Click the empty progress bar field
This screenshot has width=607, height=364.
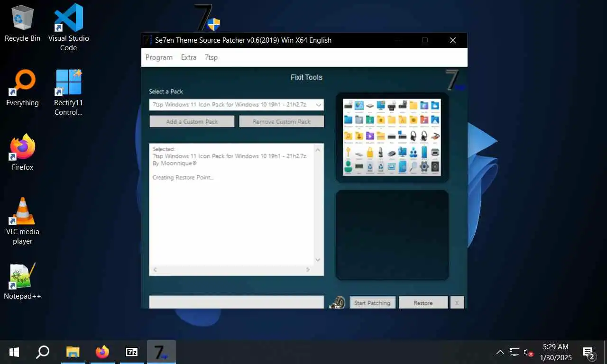236,302
